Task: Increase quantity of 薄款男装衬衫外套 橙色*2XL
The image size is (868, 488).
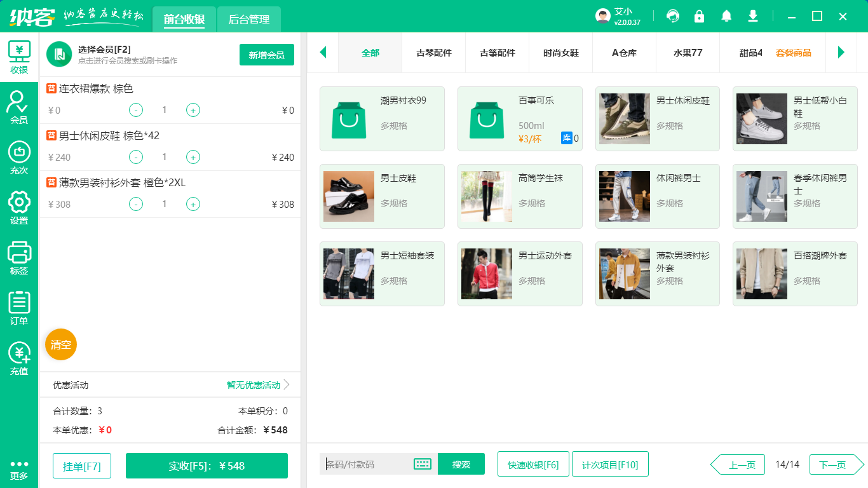Action: coord(193,204)
